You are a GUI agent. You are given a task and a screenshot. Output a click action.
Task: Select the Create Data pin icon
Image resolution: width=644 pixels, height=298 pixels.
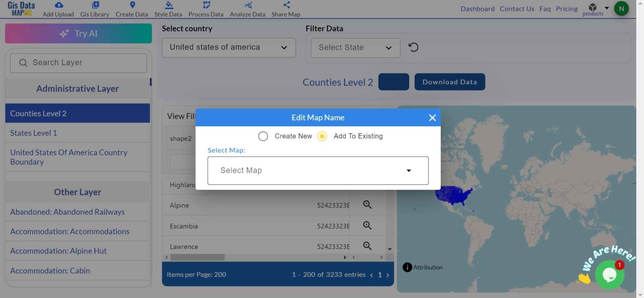pos(132,5)
